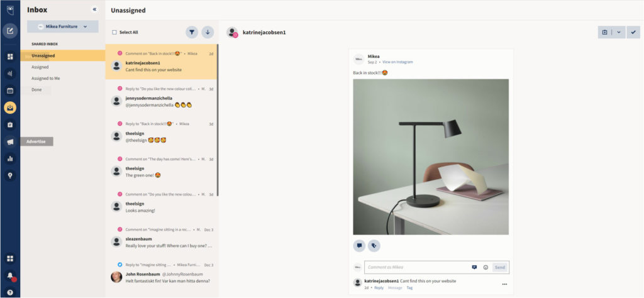
Task: Open the Done inbox view
Action: [x=36, y=90]
